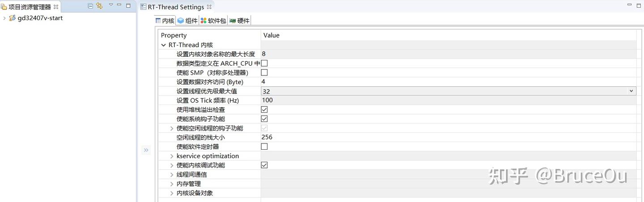Enable SMP symmetric multiprocessor checkbox
Viewport: 644px width, 202px height.
coord(264,72)
